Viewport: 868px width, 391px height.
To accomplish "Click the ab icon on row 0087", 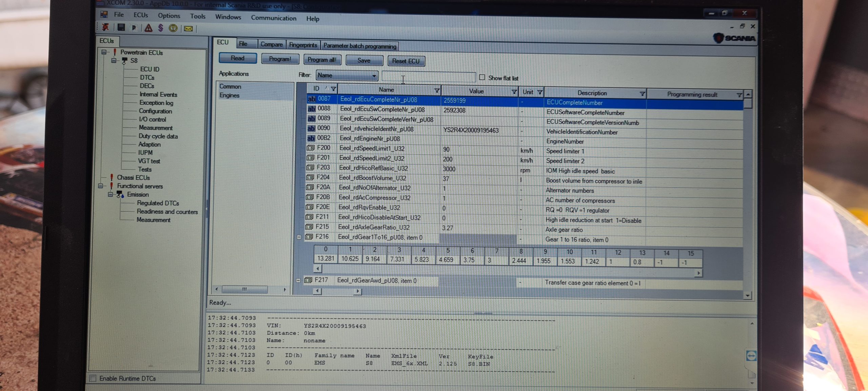I will coord(311,99).
